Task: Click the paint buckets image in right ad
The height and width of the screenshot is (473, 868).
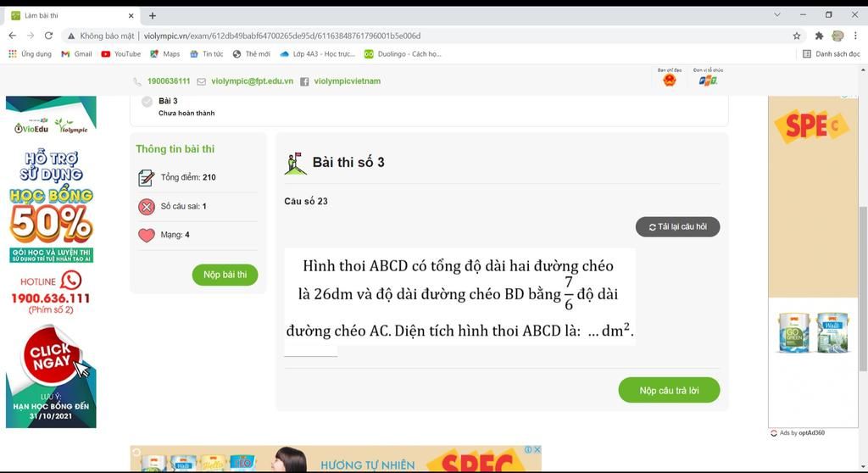Action: [x=813, y=332]
